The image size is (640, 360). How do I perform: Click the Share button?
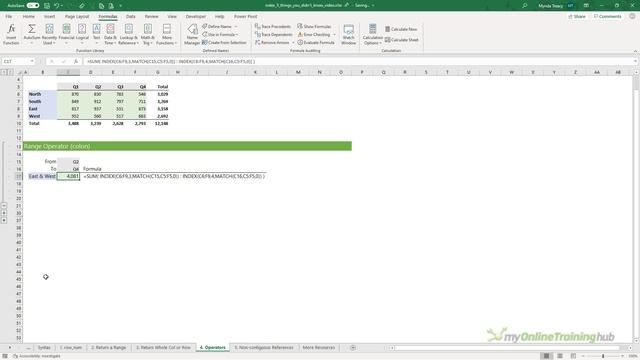577,16
